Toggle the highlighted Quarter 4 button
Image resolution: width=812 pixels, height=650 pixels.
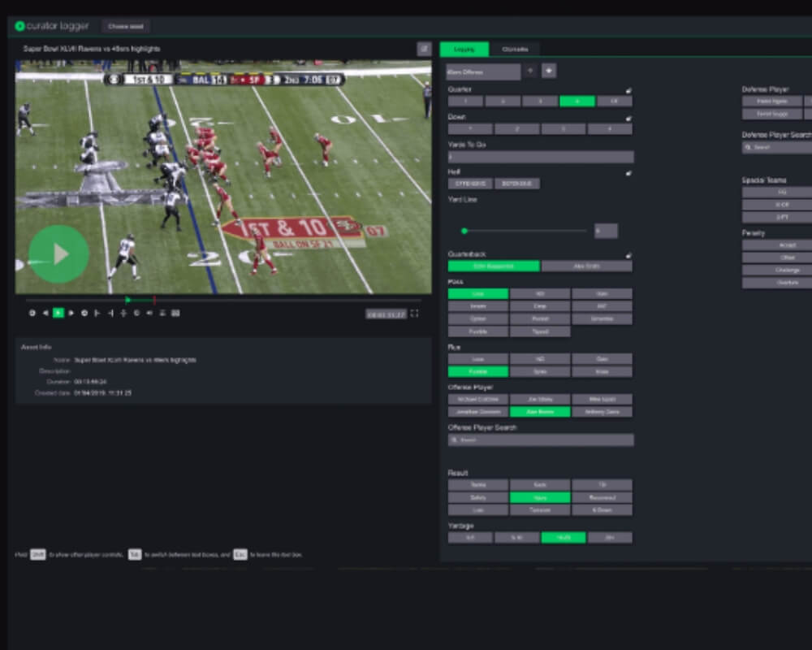tap(577, 102)
